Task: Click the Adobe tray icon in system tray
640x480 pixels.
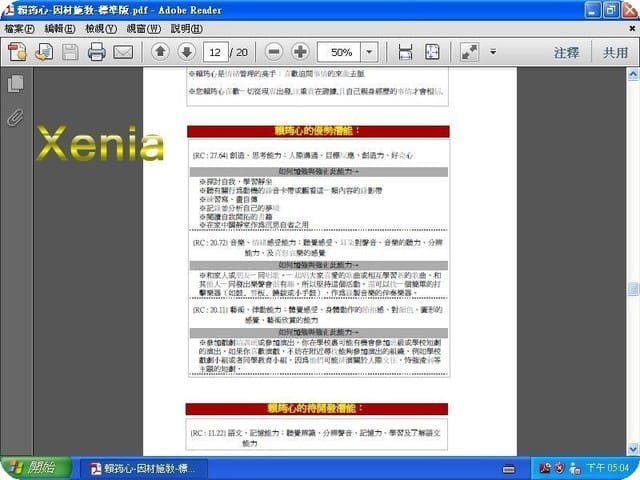Action: click(545, 468)
